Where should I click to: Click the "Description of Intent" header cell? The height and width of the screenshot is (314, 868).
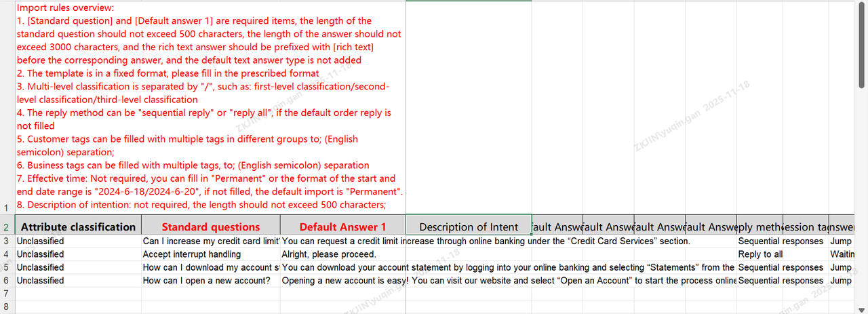469,227
